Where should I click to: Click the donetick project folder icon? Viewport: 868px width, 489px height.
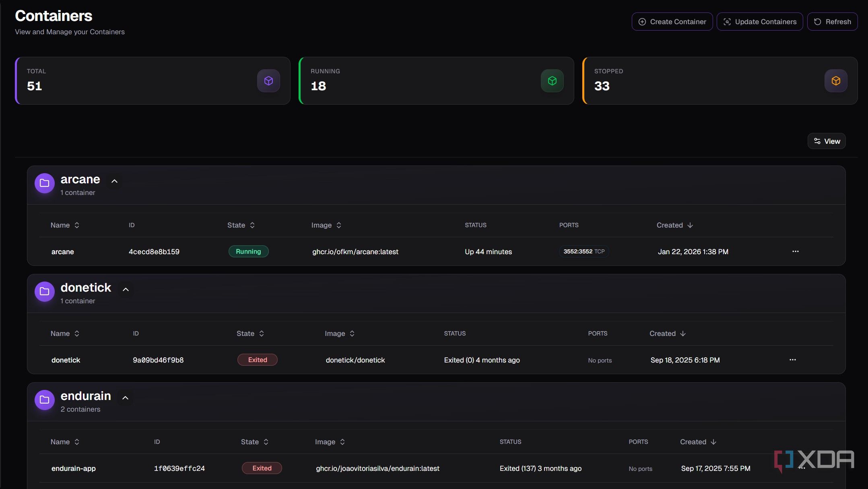tap(45, 292)
